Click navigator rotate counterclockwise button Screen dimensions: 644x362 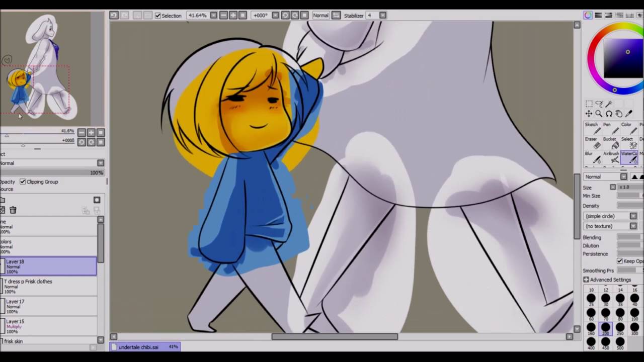click(82, 142)
